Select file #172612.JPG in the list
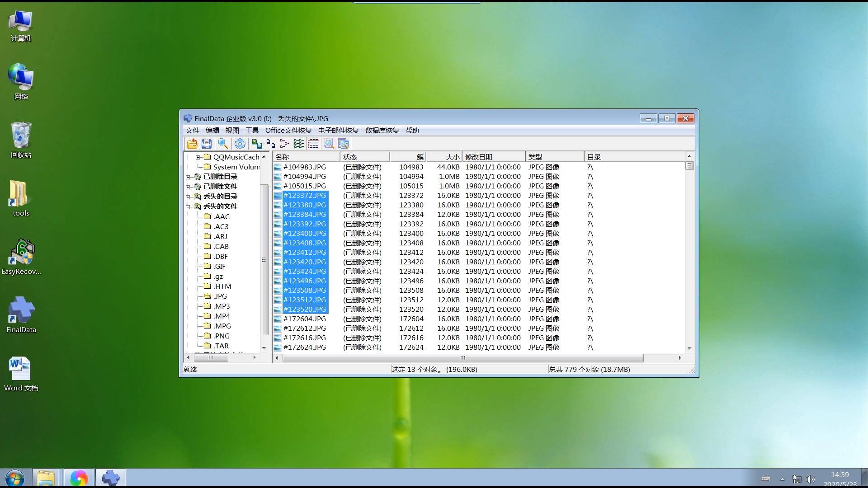Image resolution: width=868 pixels, height=488 pixels. tap(304, 328)
